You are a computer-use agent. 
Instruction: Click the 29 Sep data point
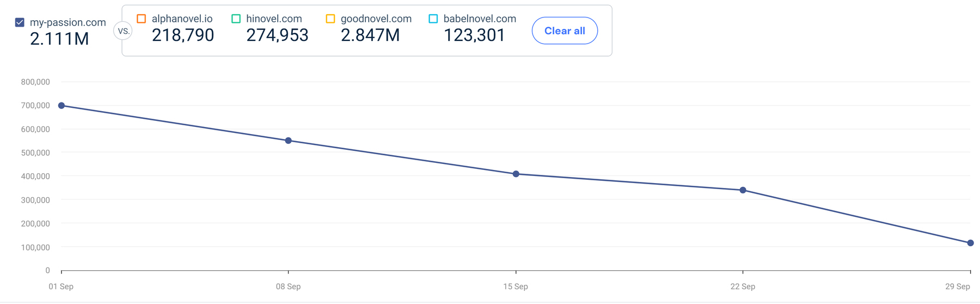click(970, 243)
